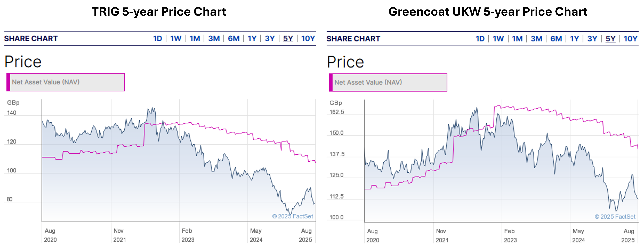Switch right share chart to 1W

pyautogui.click(x=498, y=39)
